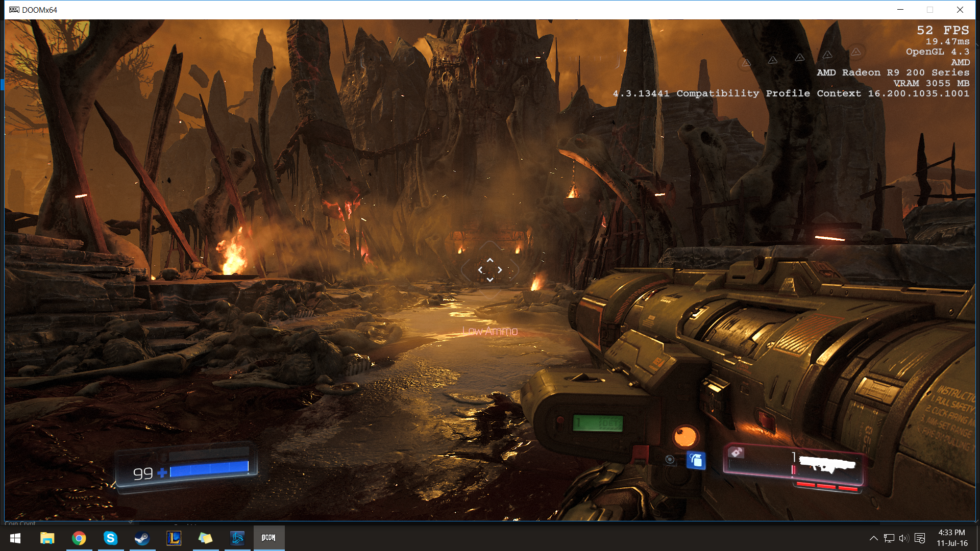
Task: Click the Compatibility Profile Context version line
Action: [791, 93]
